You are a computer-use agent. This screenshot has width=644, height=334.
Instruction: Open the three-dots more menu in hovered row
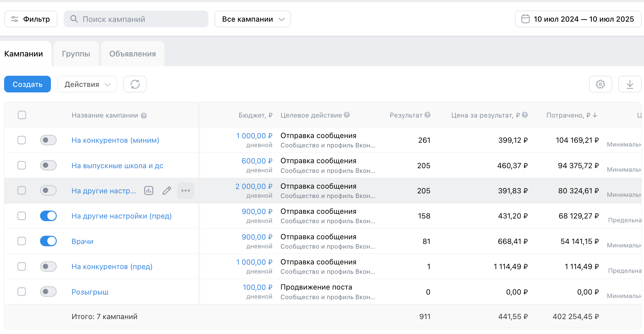pyautogui.click(x=185, y=191)
